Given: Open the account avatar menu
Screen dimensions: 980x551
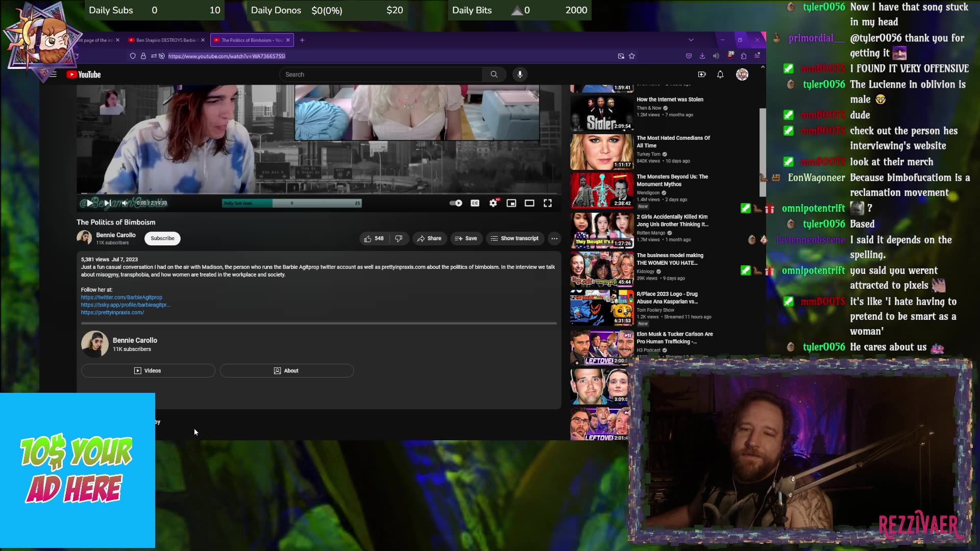Looking at the screenshot, I should [x=742, y=74].
